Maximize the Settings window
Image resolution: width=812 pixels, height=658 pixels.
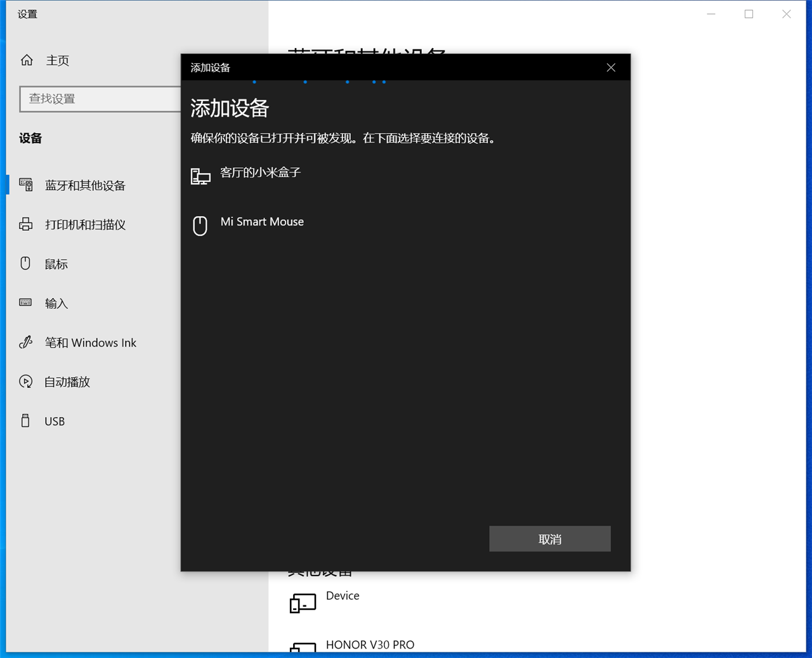click(749, 14)
